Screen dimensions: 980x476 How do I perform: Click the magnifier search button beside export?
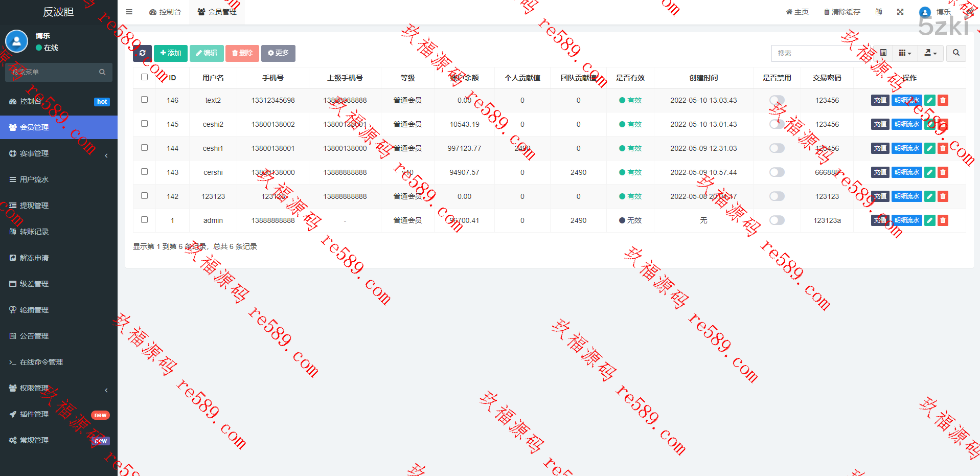955,53
